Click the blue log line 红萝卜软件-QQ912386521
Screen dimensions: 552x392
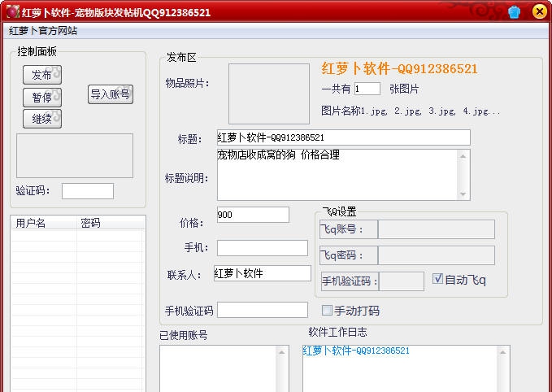[x=356, y=351]
